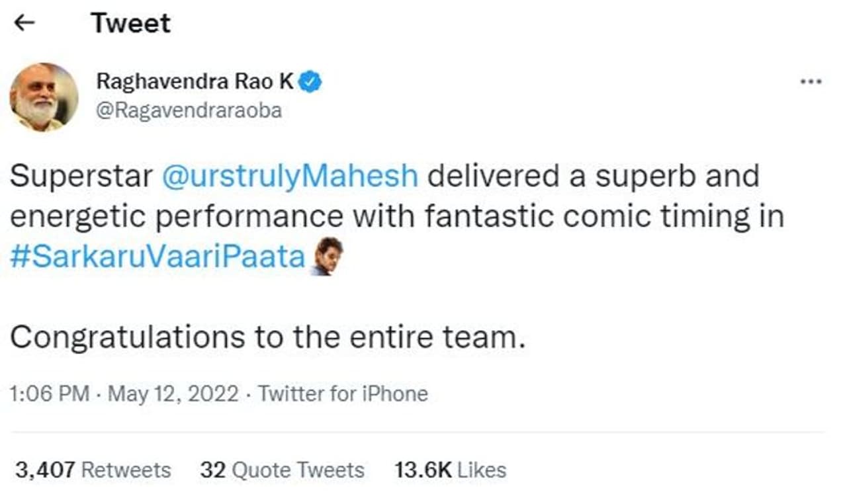The width and height of the screenshot is (847, 504).
Task: Click the 1:06 PM timestamp
Action: (x=50, y=394)
